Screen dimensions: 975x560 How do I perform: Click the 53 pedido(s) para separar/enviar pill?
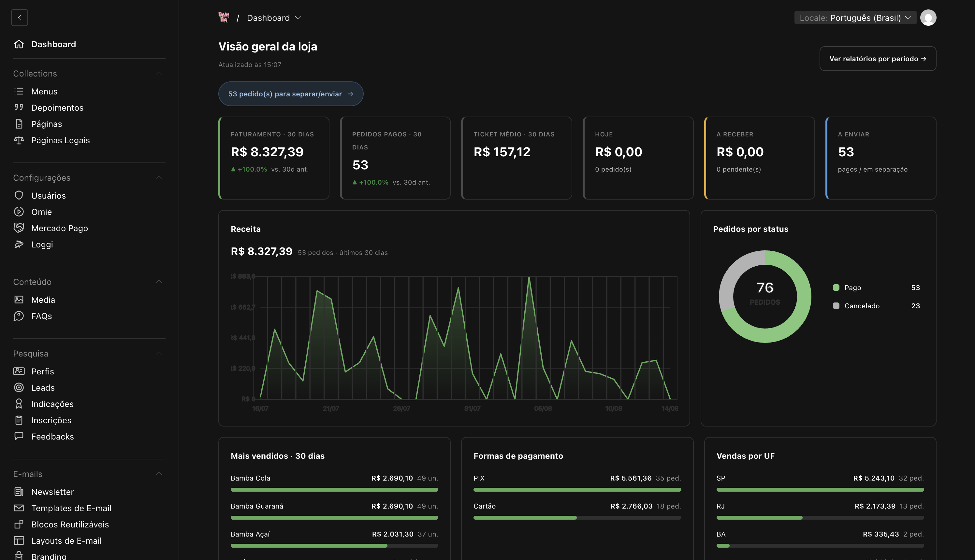pos(291,94)
